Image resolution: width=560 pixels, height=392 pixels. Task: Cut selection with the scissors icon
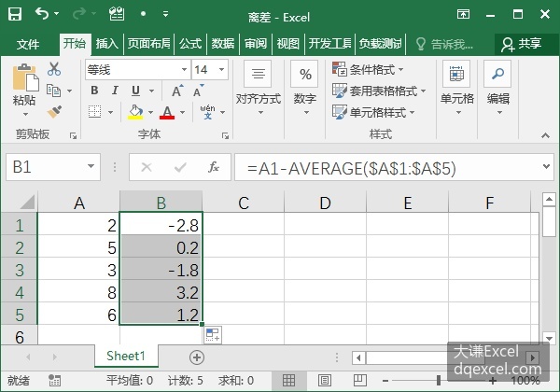pyautogui.click(x=54, y=69)
